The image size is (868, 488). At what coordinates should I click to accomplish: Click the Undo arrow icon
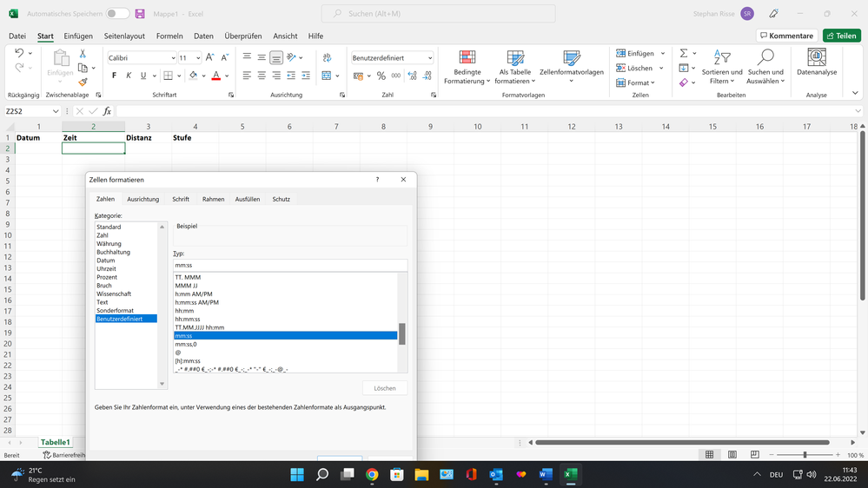pyautogui.click(x=19, y=53)
